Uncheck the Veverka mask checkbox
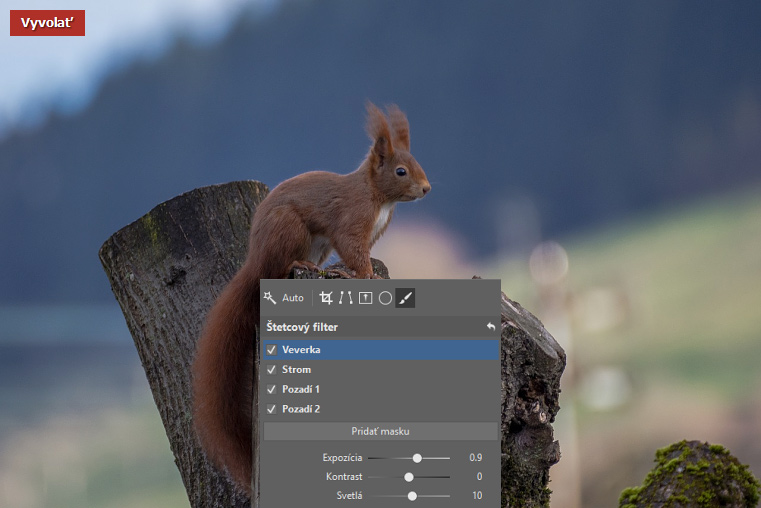 pos(271,350)
